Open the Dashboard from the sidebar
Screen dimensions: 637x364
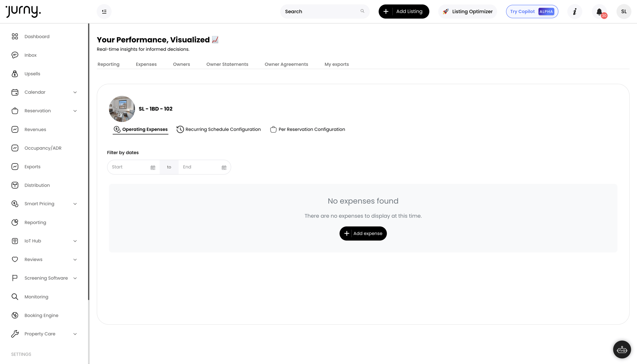[37, 36]
